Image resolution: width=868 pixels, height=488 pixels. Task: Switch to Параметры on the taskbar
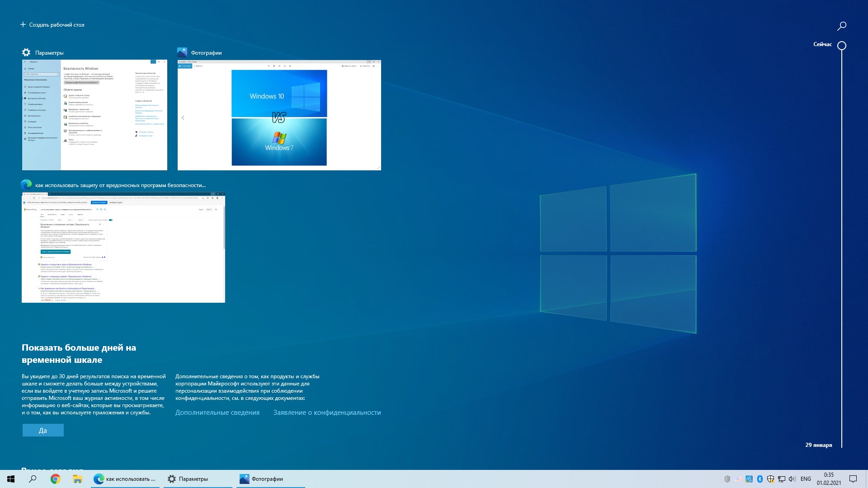[198, 479]
